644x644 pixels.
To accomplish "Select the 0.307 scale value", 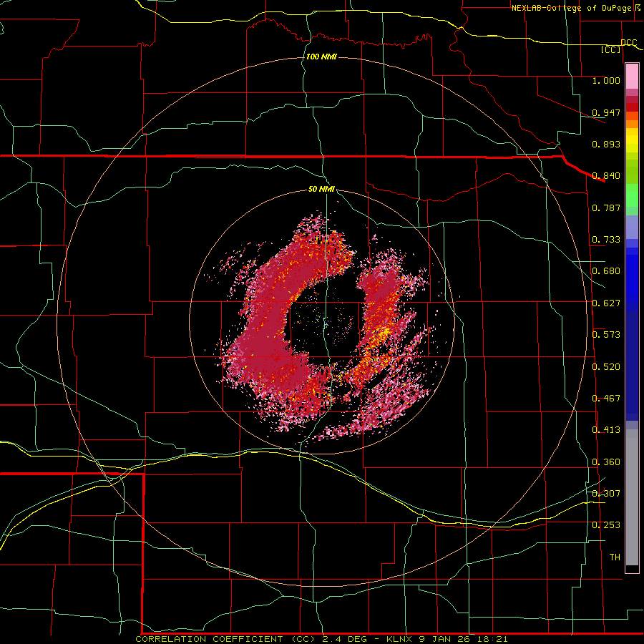I will pos(606,493).
